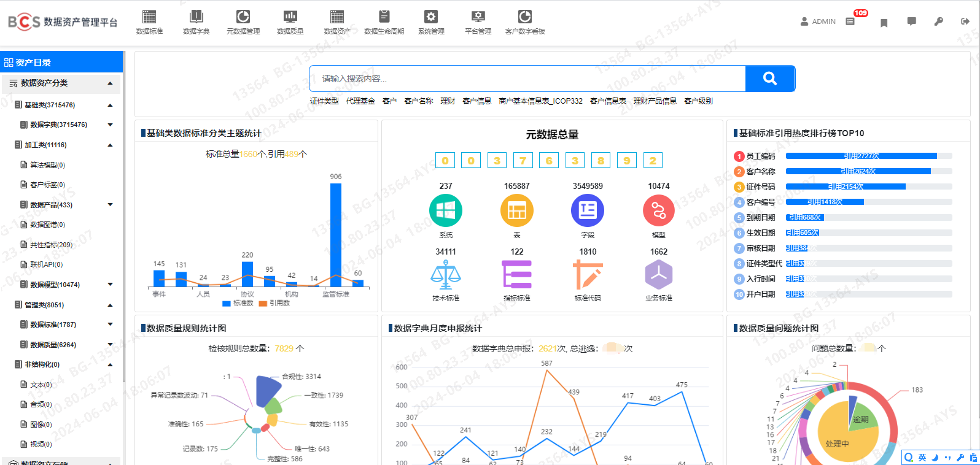Select 音频(0) in the tree
Screen dimensions: 980x465
click(x=41, y=404)
